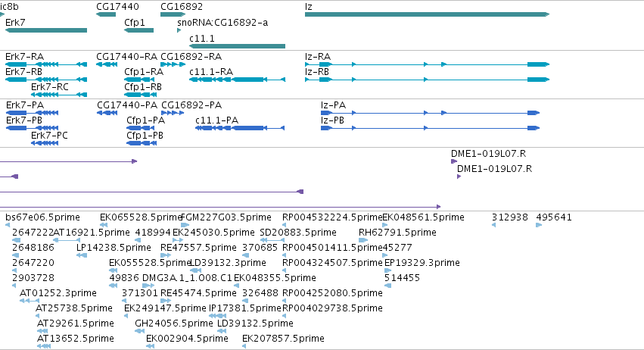Click the EK065528.5prime EST
The image size is (644, 350).
click(x=104, y=226)
